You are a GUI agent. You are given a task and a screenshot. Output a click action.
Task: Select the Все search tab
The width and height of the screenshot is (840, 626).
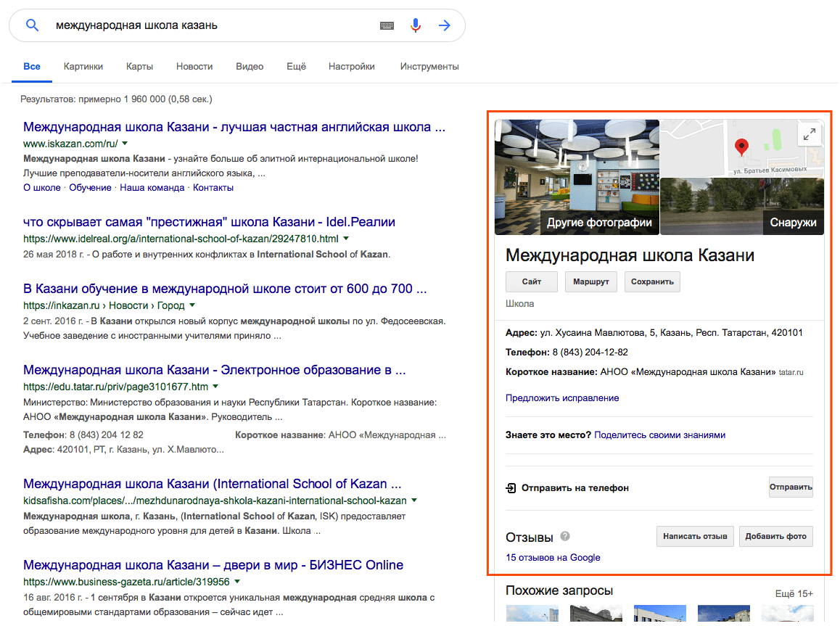click(32, 67)
